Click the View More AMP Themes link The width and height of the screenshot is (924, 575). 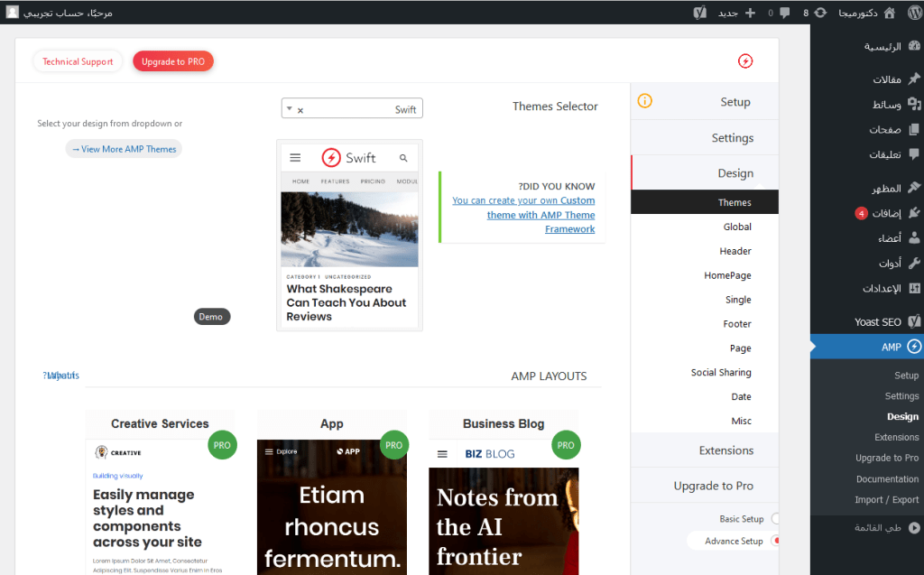click(123, 148)
